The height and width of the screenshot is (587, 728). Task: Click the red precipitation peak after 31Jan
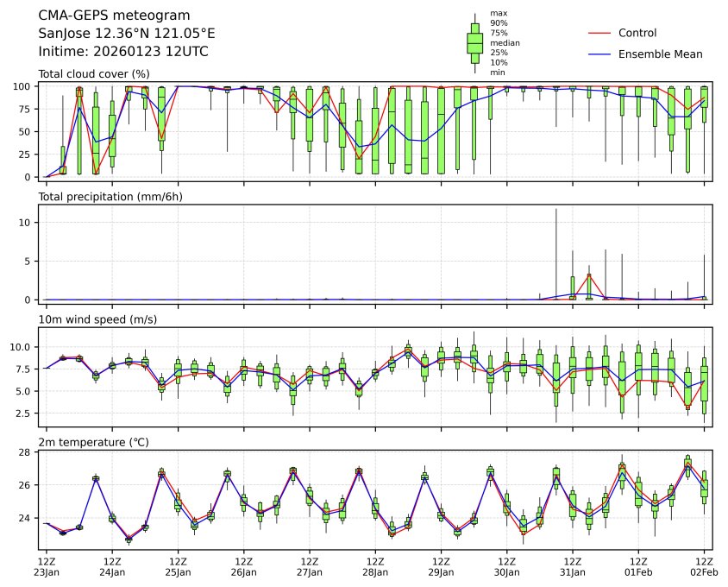[589, 275]
